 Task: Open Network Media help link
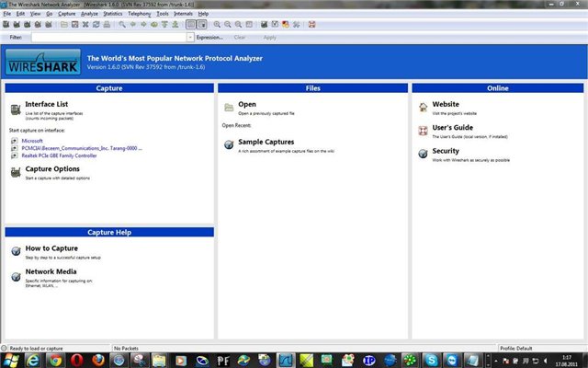[51, 271]
